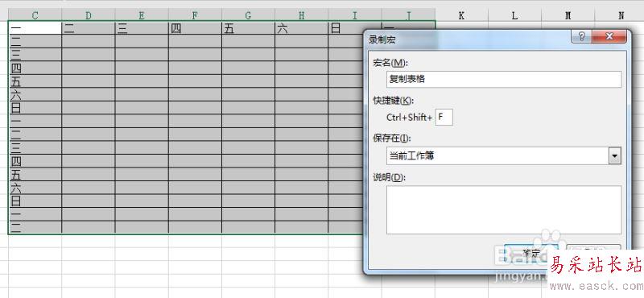Click top-row cell 四 in column F

[x=195, y=28]
